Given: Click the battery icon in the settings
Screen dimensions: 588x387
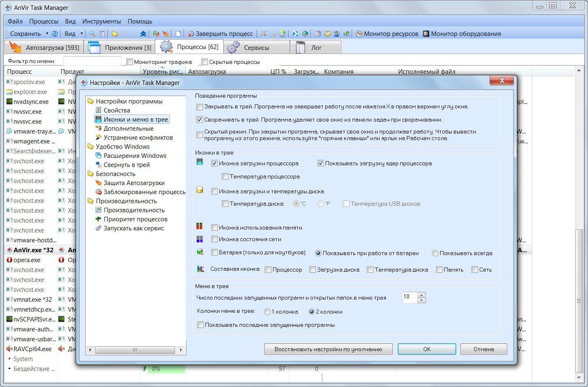Looking at the screenshot, I should click(200, 252).
